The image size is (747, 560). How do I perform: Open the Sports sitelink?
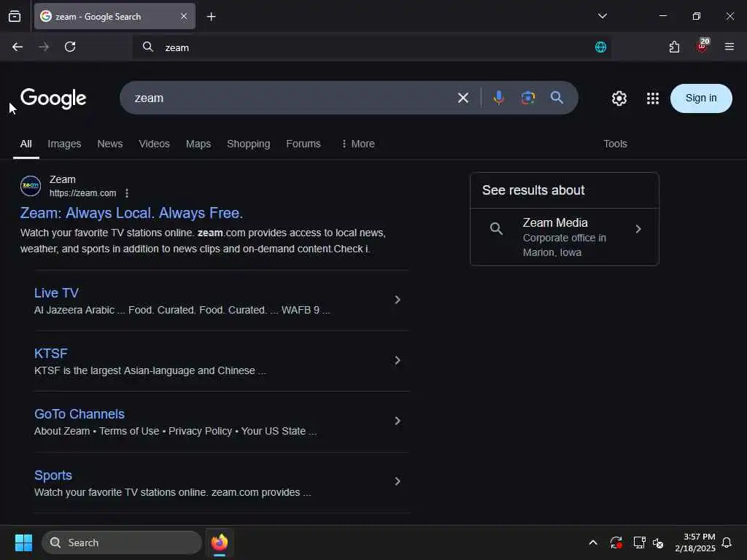click(x=53, y=475)
